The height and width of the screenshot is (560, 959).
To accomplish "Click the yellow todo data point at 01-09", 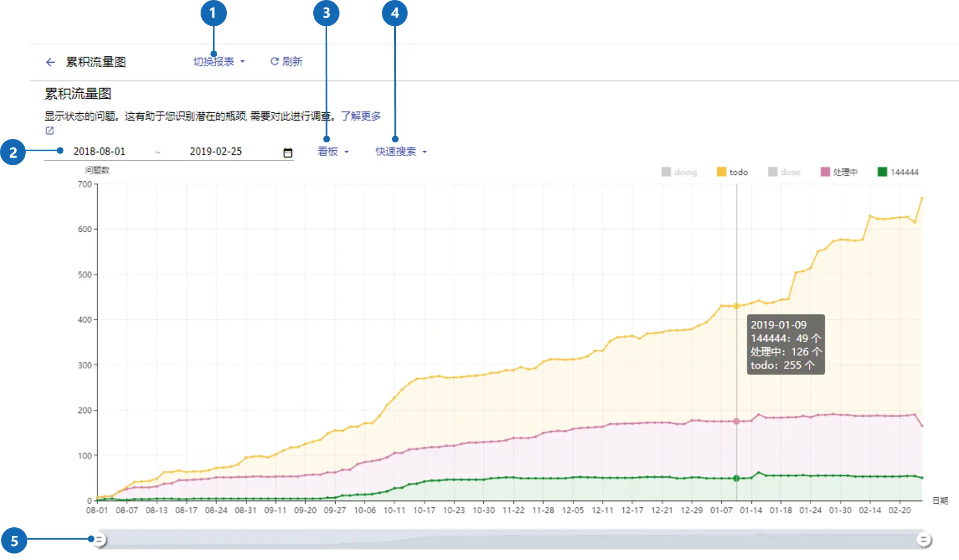I will pyautogui.click(x=736, y=306).
